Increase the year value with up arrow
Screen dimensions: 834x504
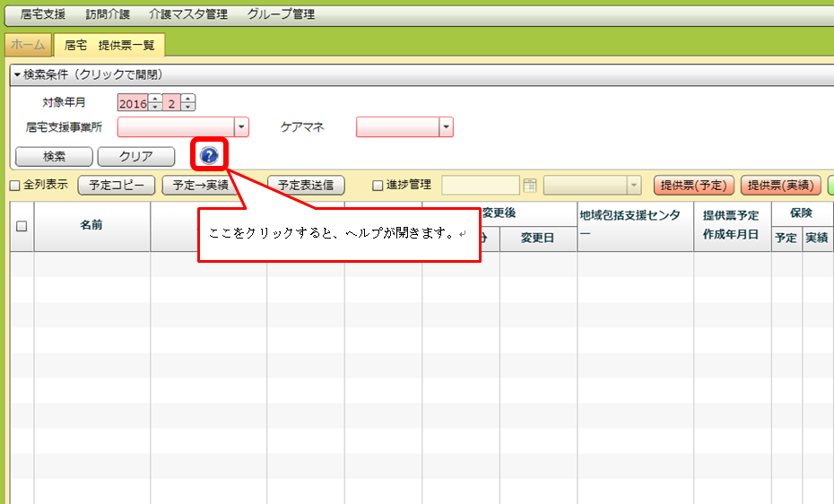[155, 99]
